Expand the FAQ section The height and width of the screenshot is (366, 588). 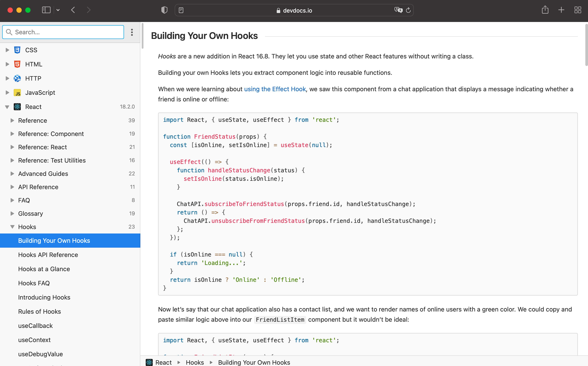tap(12, 200)
